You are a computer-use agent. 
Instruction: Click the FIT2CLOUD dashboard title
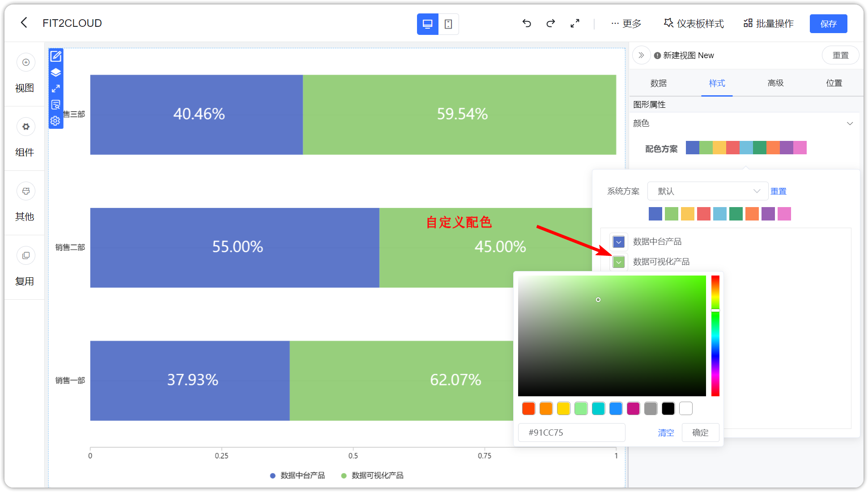coord(72,23)
